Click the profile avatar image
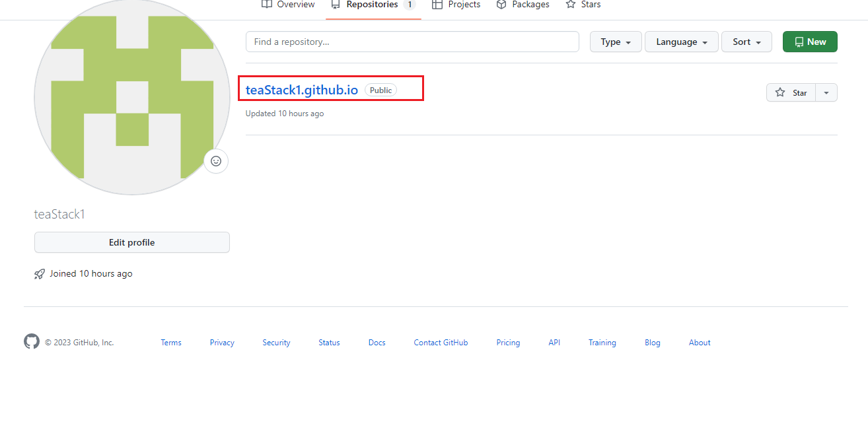The image size is (868, 443). [132, 97]
